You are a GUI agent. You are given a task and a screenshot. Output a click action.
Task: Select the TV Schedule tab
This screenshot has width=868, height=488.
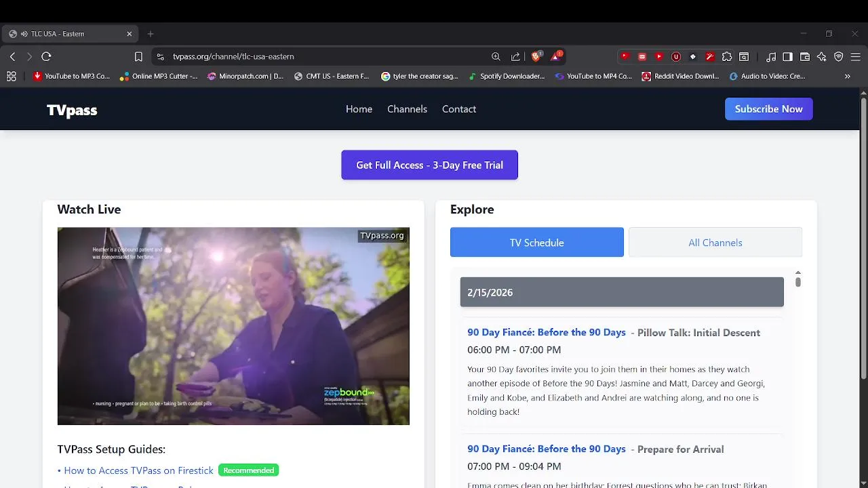537,243
